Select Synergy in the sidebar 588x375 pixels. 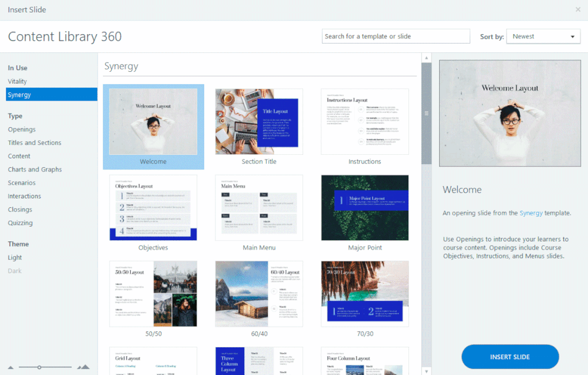pos(51,95)
